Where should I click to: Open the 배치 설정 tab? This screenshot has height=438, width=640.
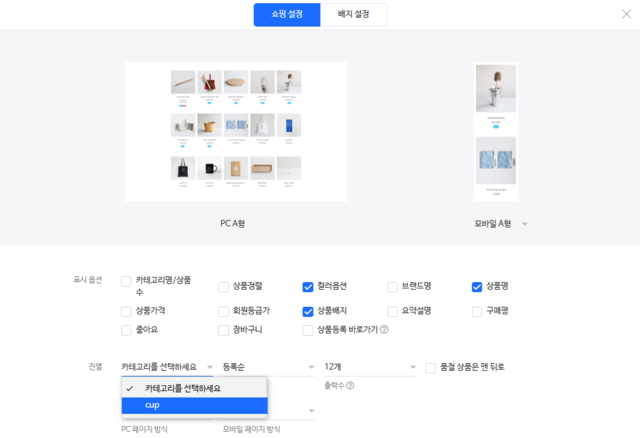click(353, 15)
